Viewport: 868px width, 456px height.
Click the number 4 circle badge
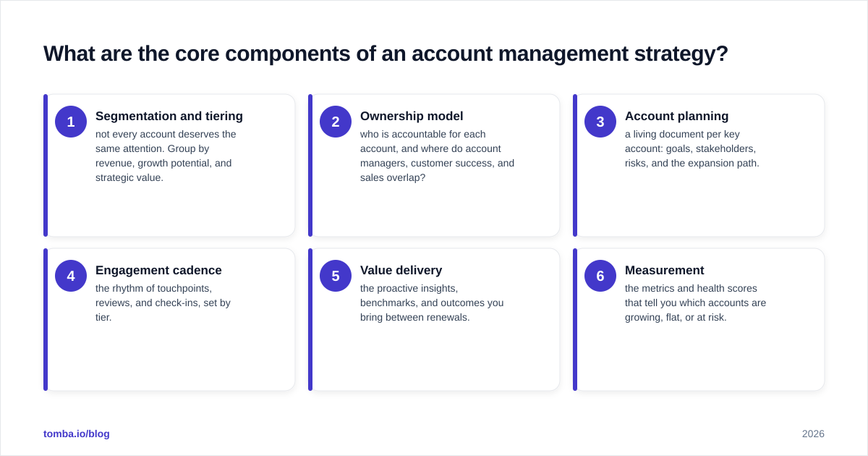tap(71, 276)
